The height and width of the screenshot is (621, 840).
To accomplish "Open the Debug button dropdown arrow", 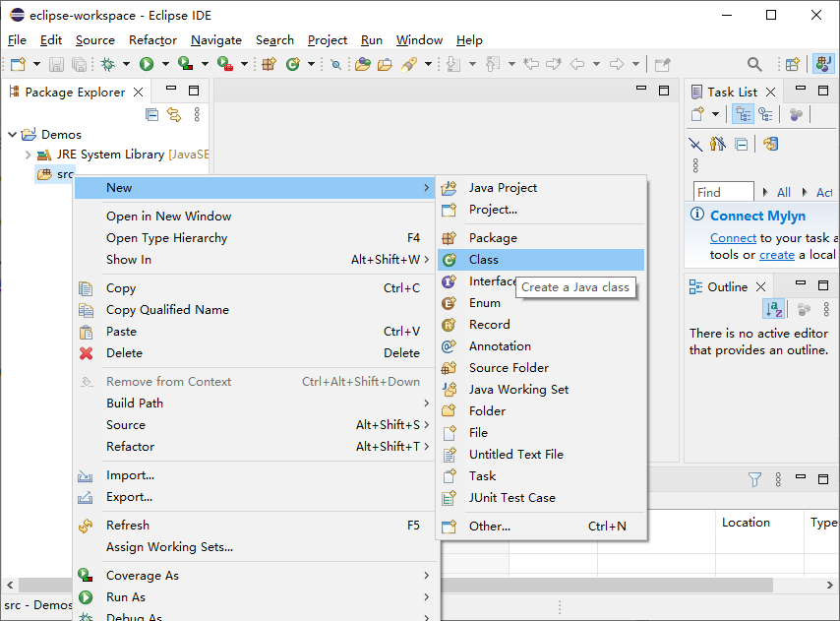I will coord(127,64).
